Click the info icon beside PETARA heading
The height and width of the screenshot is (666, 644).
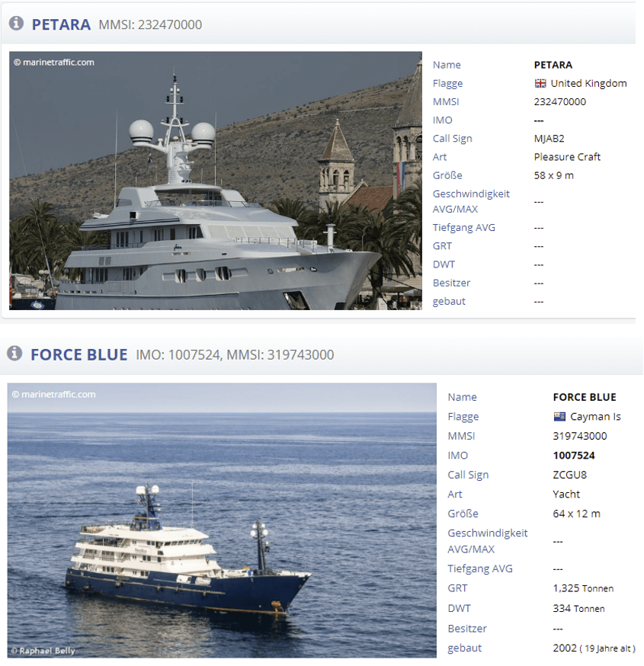pyautogui.click(x=16, y=23)
